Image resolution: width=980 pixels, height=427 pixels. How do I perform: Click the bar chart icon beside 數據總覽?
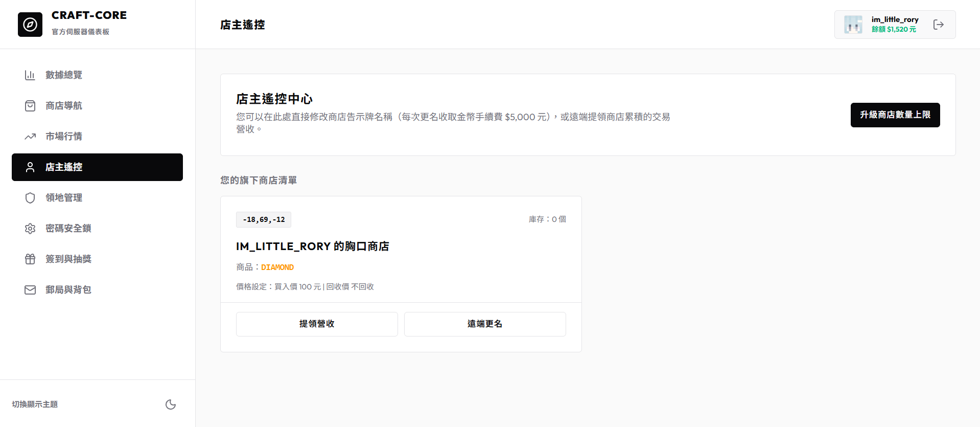pyautogui.click(x=30, y=75)
